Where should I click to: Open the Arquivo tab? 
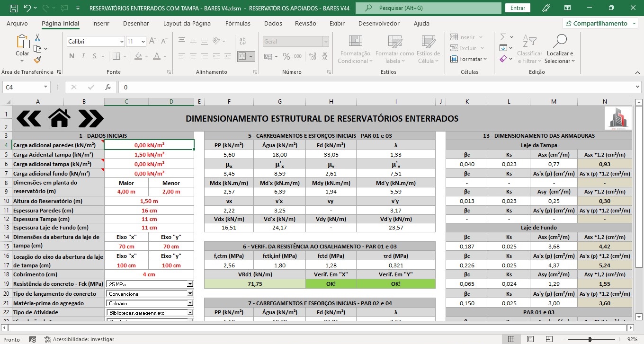pos(17,23)
